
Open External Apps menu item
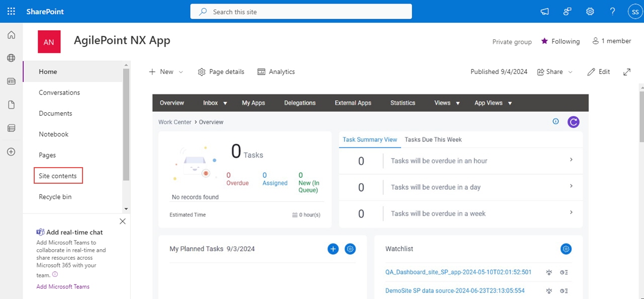click(353, 103)
